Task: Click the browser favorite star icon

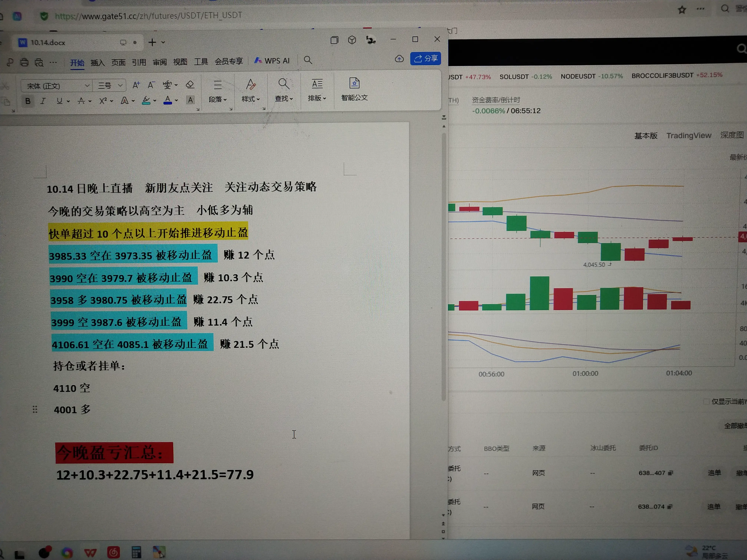Action: [682, 10]
